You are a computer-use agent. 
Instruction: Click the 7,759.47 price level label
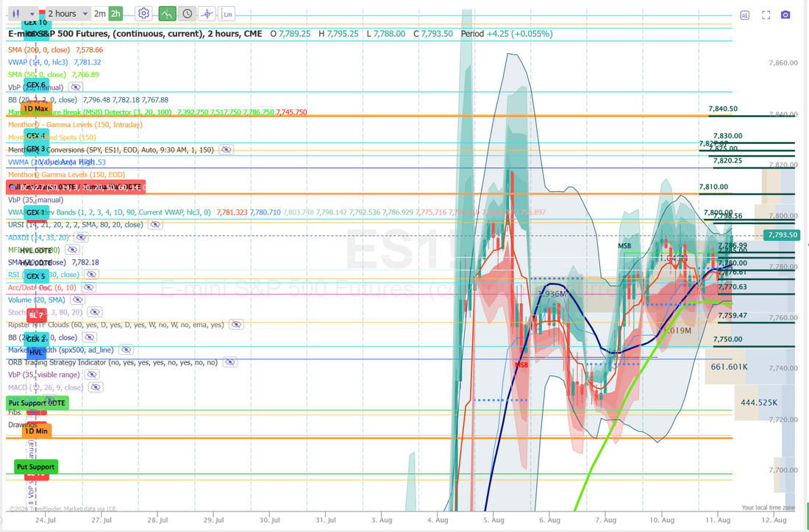(x=733, y=315)
